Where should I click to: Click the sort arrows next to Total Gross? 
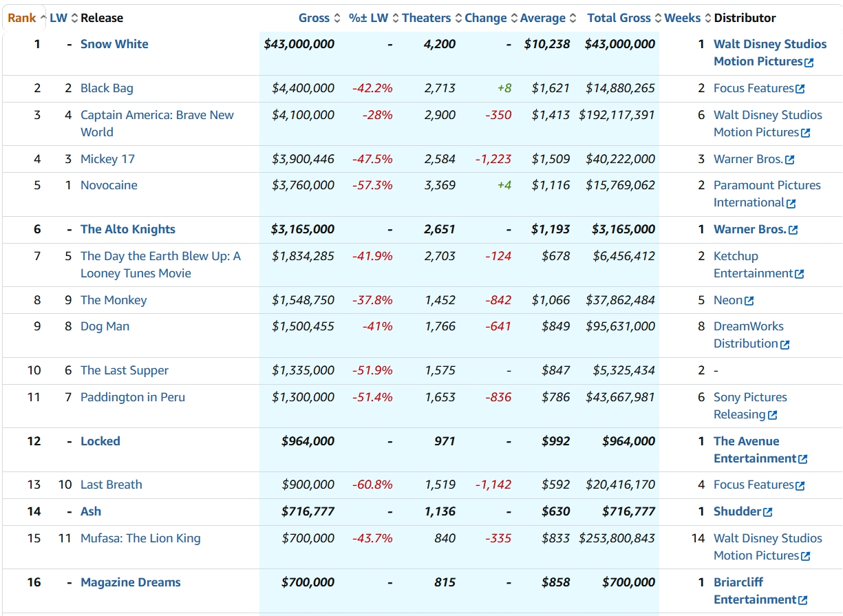click(658, 18)
